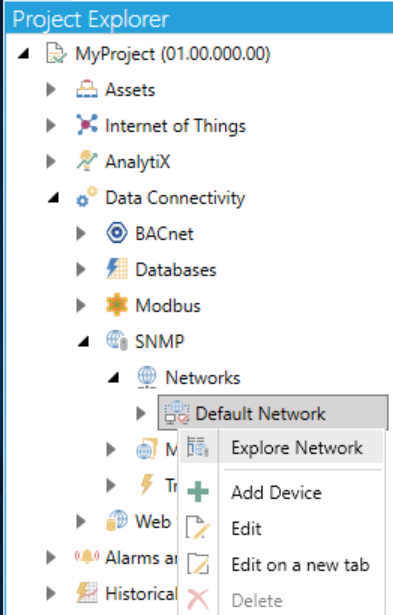Click the Modbus orange icon

116,305
